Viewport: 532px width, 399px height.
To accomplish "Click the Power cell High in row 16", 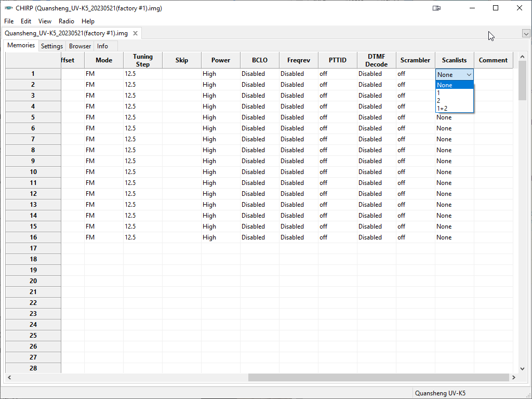I will 221,237.
